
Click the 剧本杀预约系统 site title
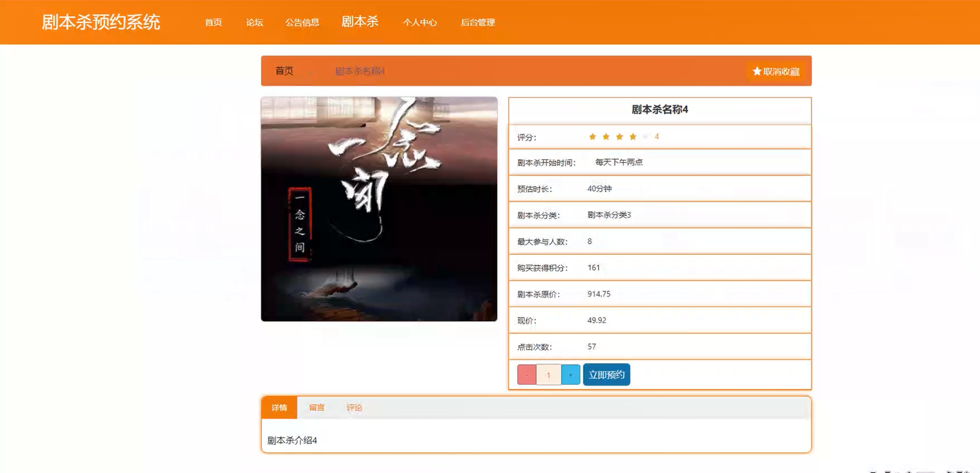tap(101, 22)
